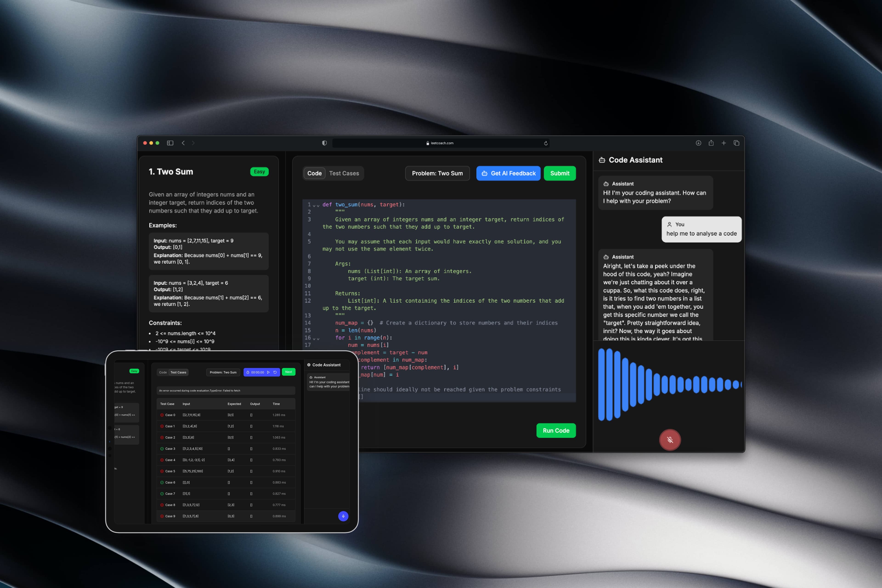This screenshot has height=588, width=882.
Task: Click the stopwatch icon in the tablet timer
Action: coord(248,372)
